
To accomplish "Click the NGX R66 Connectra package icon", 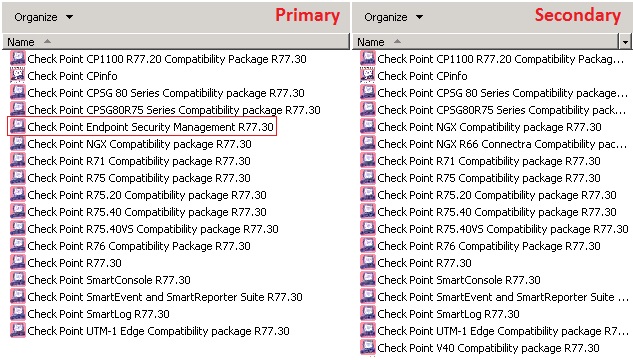I will click(x=367, y=143).
